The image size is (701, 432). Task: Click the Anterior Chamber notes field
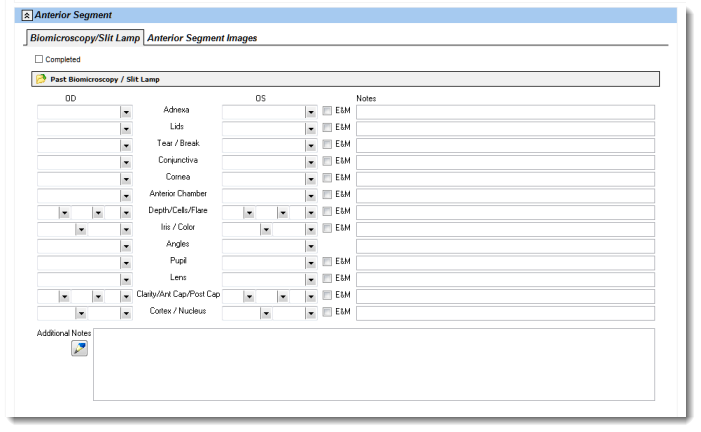506,196
